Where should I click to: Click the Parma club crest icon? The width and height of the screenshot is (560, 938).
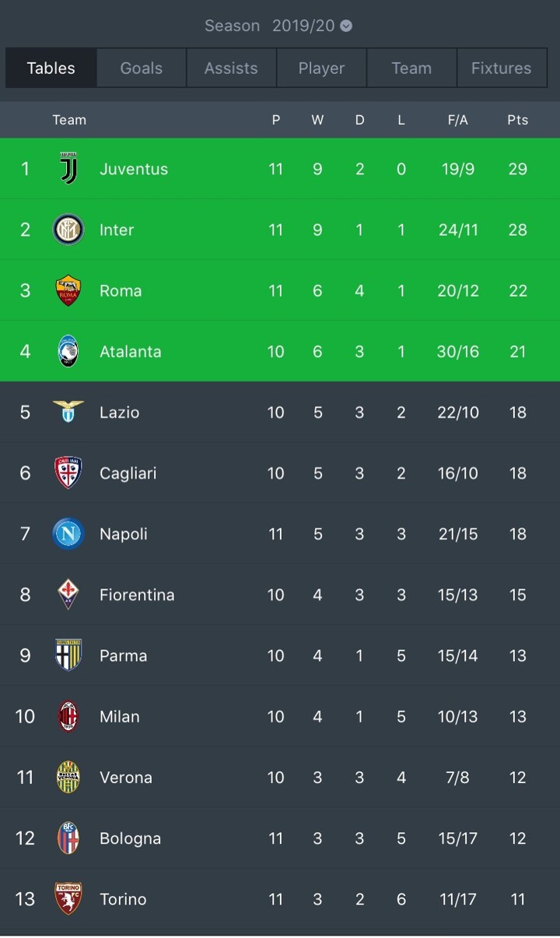pos(68,655)
